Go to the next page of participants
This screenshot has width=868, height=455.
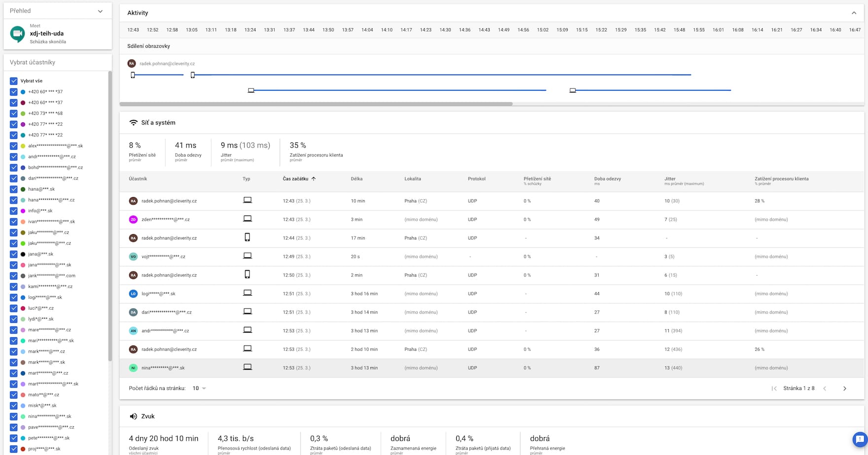844,388
